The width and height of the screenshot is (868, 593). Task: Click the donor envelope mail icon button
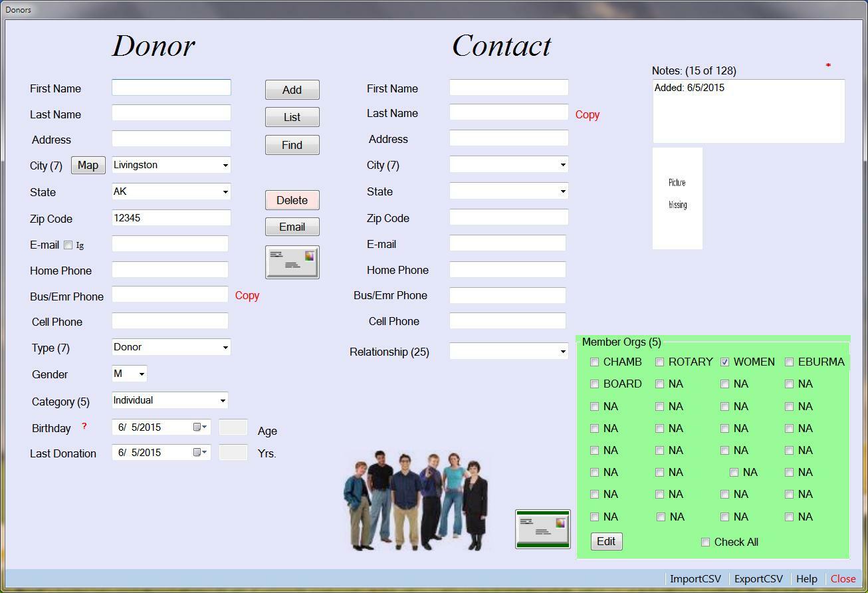click(292, 262)
